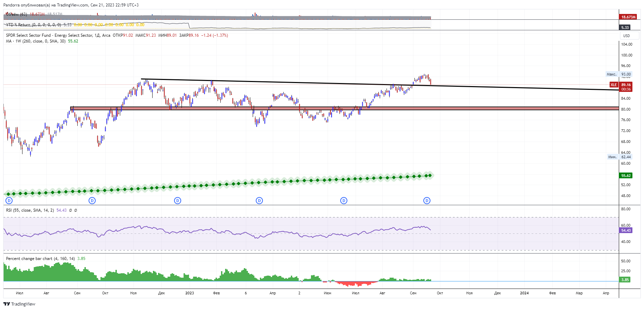Click the rightmost dividend D marker

[427, 201]
